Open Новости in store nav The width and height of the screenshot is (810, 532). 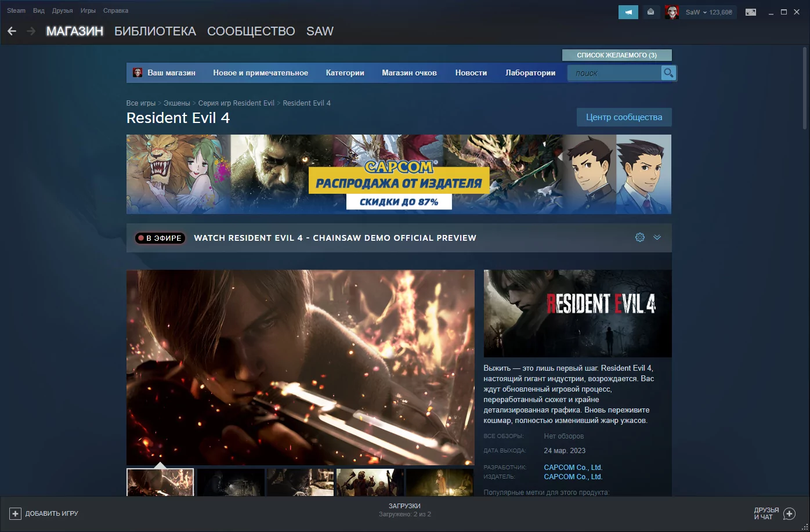click(x=471, y=73)
